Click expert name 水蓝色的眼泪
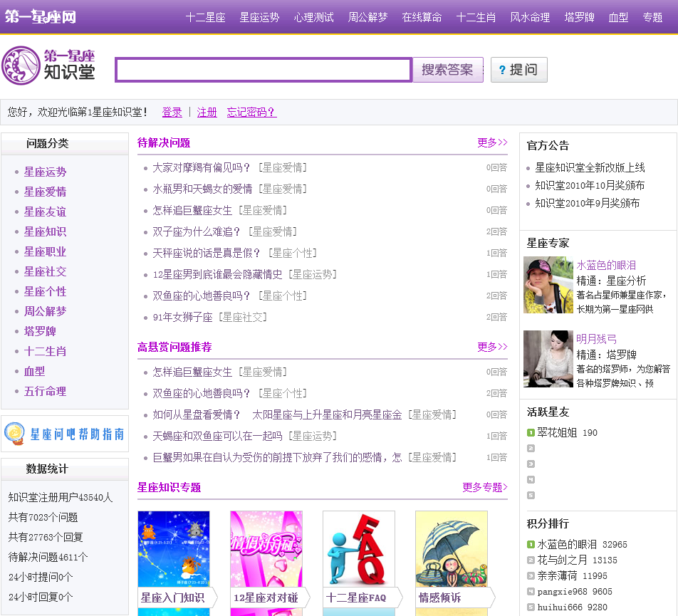This screenshot has width=678, height=616. click(x=606, y=265)
